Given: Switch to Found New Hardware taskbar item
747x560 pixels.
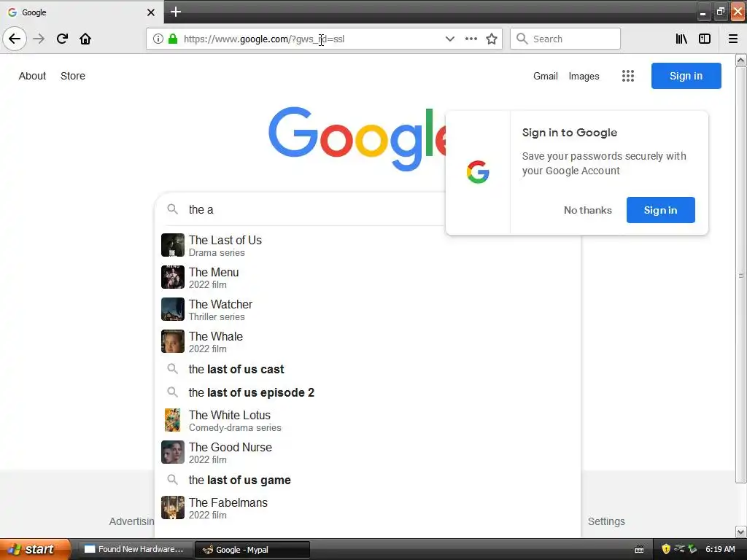Looking at the screenshot, I should click(x=134, y=549).
